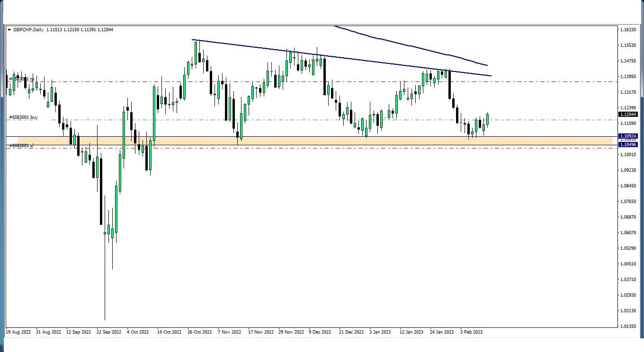Select the #6583001 tp take-profit label
Image resolution: width=644 pixels, height=352 pixels.
coord(21,79)
